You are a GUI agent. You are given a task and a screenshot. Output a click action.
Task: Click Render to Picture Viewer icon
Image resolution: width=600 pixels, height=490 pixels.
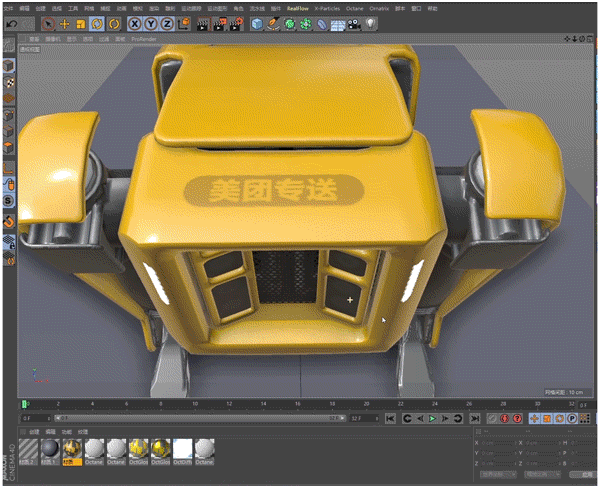tap(220, 24)
